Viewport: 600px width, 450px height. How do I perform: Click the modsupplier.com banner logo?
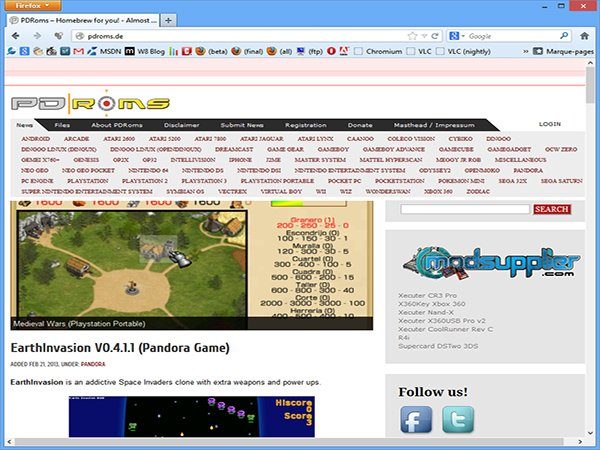[491, 262]
